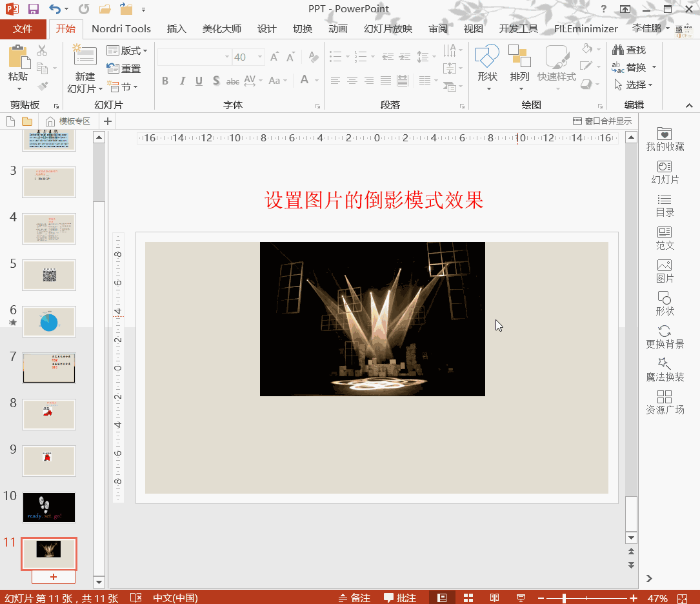Toggle Comments (批注) pane in status bar

[400, 598]
